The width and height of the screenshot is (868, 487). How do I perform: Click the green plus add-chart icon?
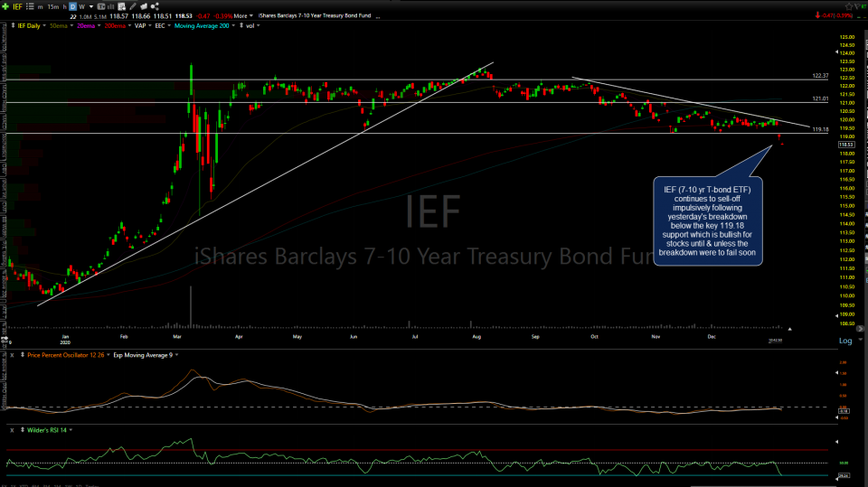tap(5, 6)
